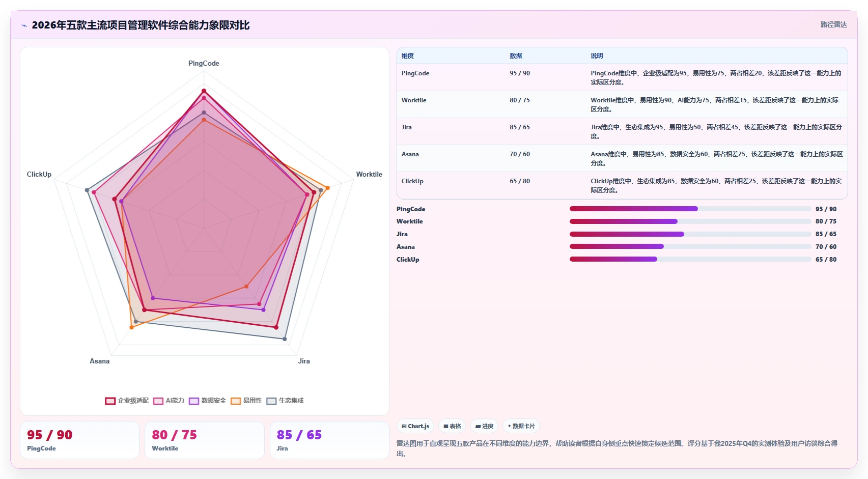Image resolution: width=868 pixels, height=479 pixels.
Task: Toggle 易用性 legend swatch
Action: pyautogui.click(x=236, y=401)
